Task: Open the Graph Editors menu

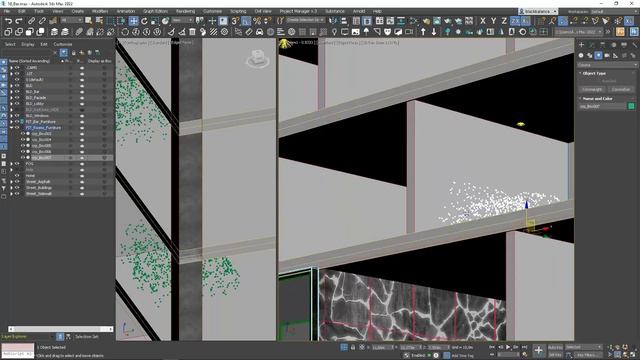Action: pyautogui.click(x=155, y=11)
